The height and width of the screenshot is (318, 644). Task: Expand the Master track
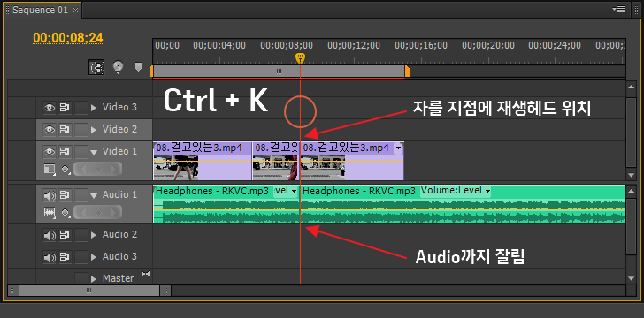[94, 278]
